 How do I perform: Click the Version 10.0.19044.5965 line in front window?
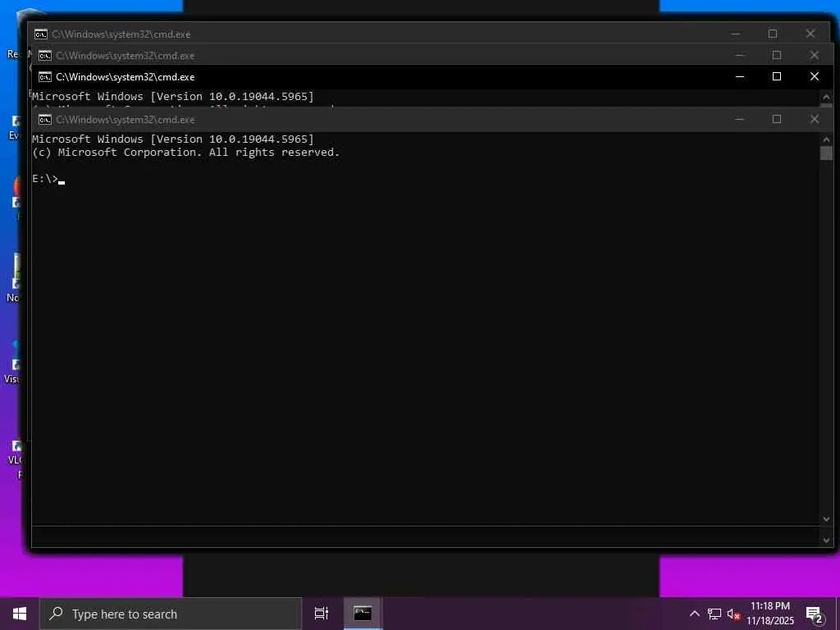point(173,139)
